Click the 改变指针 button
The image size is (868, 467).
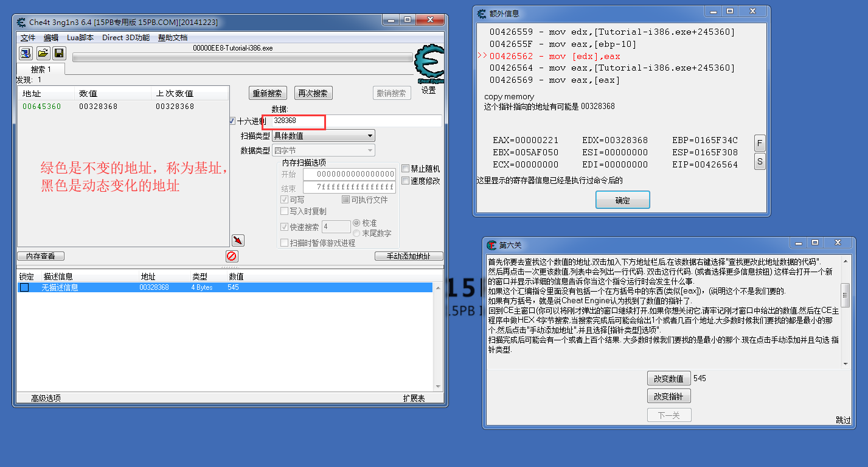tap(668, 396)
